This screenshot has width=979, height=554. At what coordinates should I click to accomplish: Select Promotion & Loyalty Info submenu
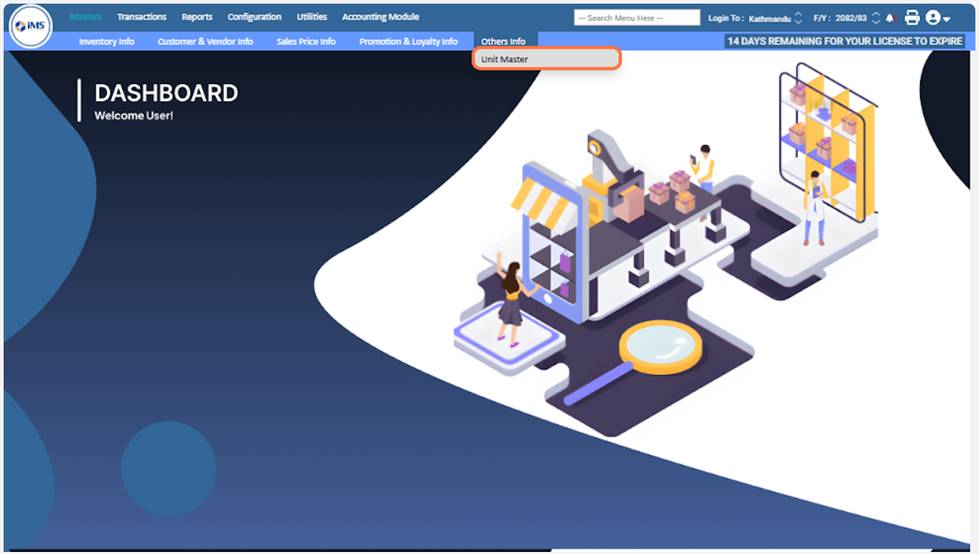coord(408,41)
